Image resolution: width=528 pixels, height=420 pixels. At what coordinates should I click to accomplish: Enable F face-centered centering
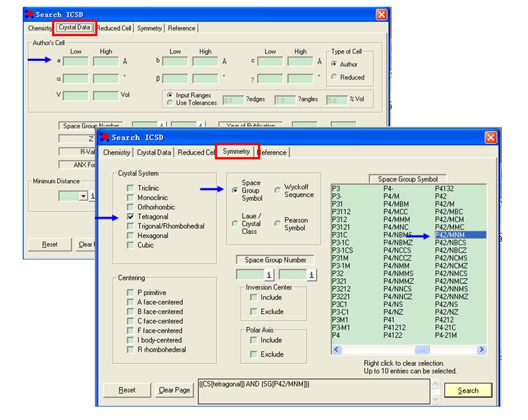coord(130,330)
